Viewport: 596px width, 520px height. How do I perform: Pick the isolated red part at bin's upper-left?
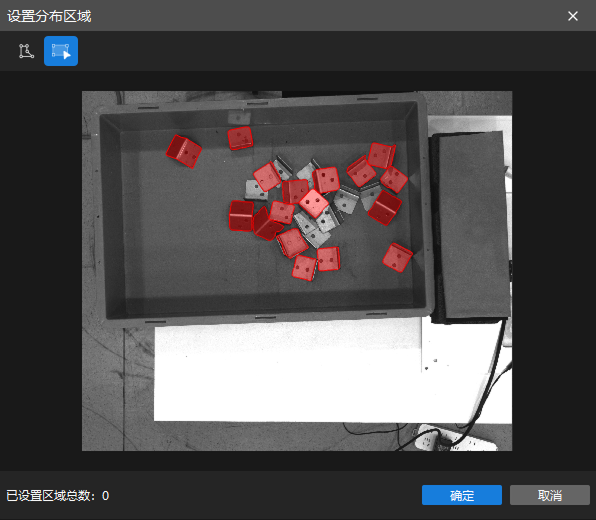point(184,151)
